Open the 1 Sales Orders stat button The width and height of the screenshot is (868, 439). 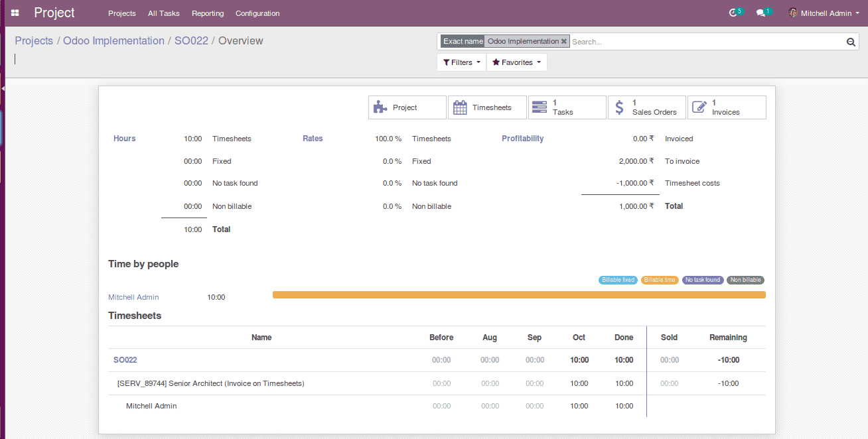647,107
